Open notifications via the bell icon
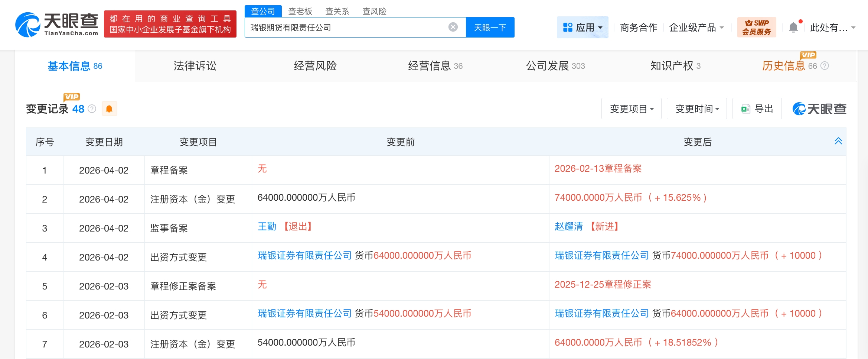 794,27
